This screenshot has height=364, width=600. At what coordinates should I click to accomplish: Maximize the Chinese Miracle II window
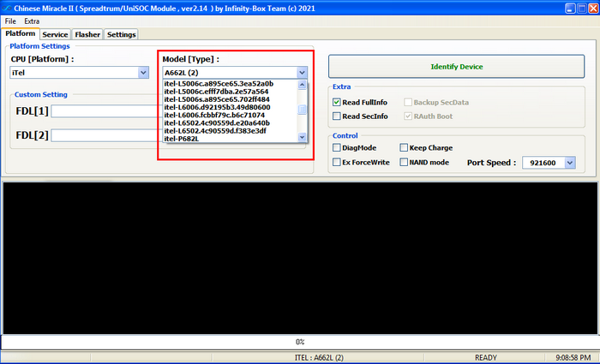(582, 8)
